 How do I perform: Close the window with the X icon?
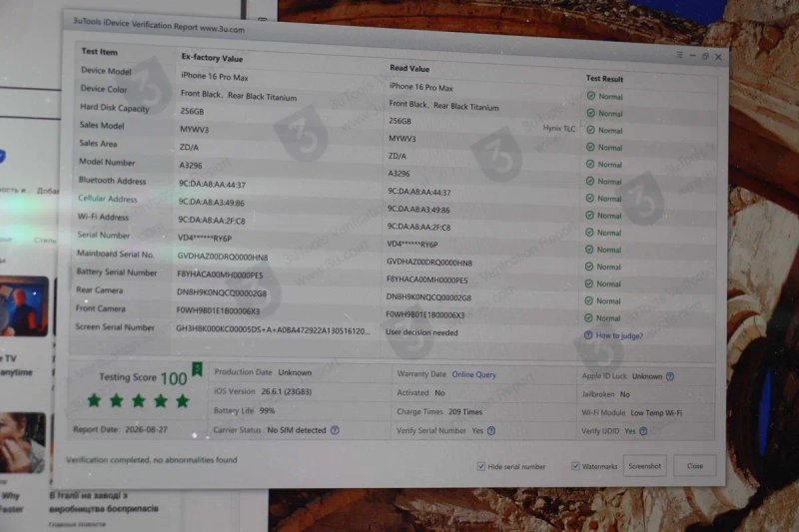point(718,57)
